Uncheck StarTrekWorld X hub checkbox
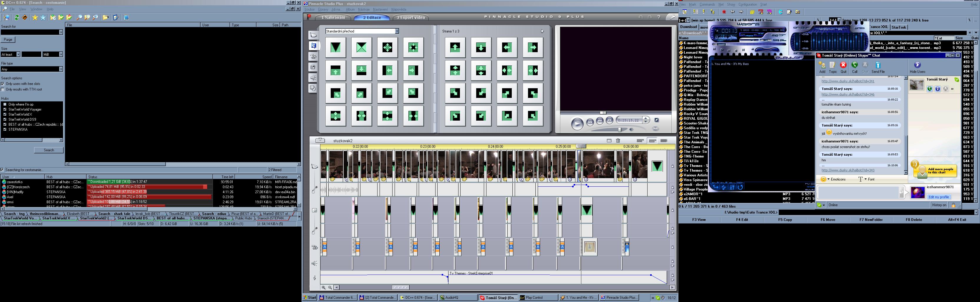 [5, 114]
